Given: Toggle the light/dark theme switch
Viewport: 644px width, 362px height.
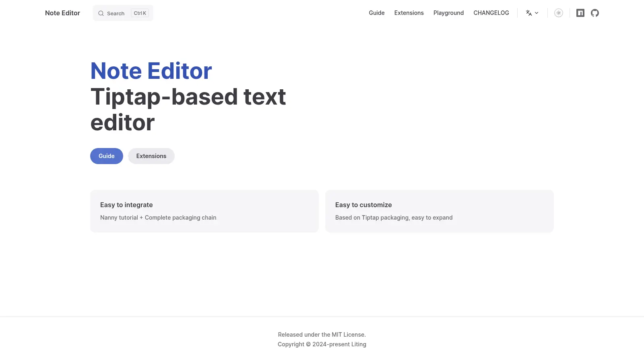Looking at the screenshot, I should click(559, 13).
